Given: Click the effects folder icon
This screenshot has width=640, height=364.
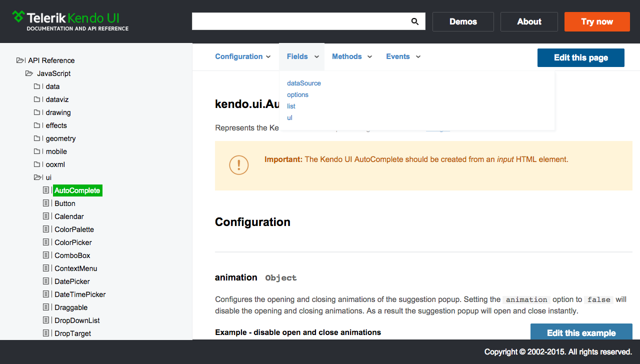Looking at the screenshot, I should click(37, 125).
